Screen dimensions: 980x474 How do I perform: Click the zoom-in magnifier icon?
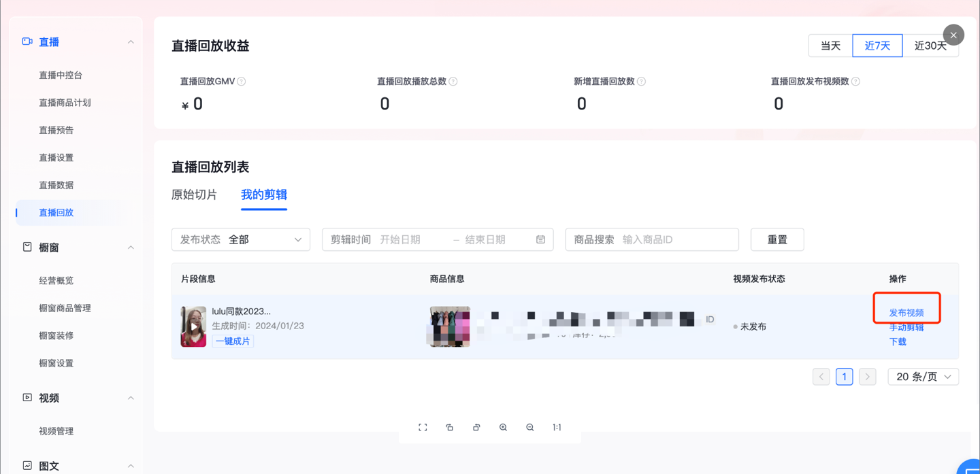503,427
